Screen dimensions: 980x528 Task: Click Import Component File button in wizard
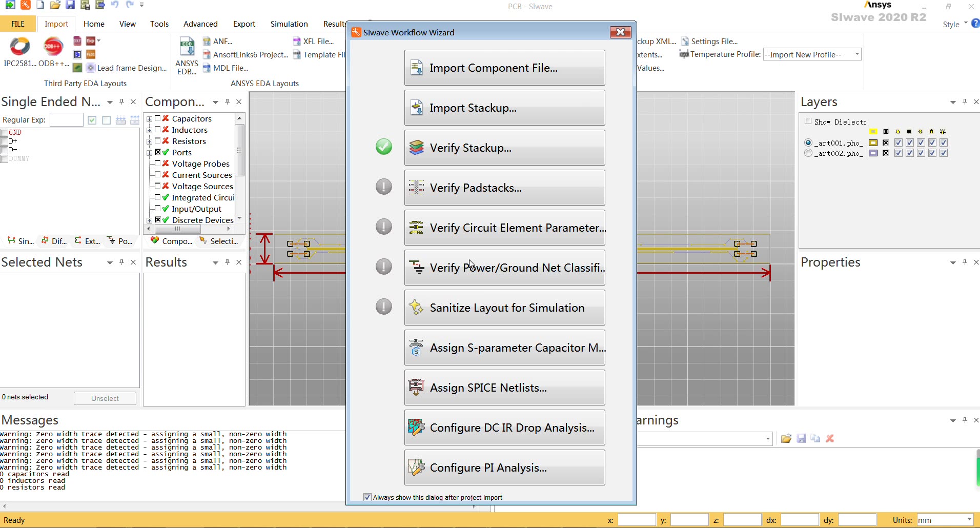pos(504,68)
